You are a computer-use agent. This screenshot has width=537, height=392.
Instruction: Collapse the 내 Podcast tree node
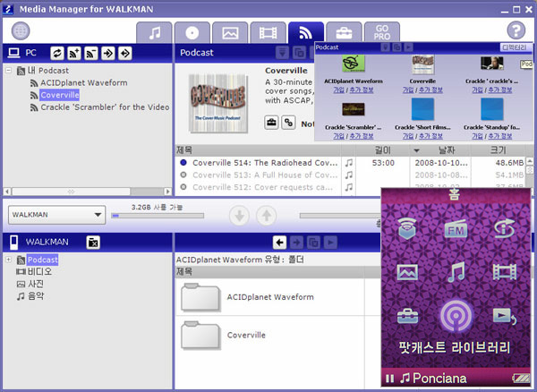coord(9,71)
